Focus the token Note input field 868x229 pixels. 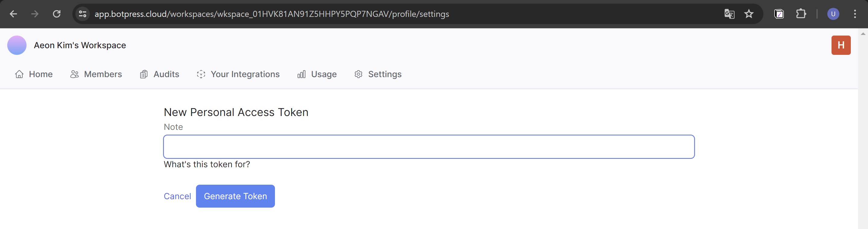click(429, 147)
